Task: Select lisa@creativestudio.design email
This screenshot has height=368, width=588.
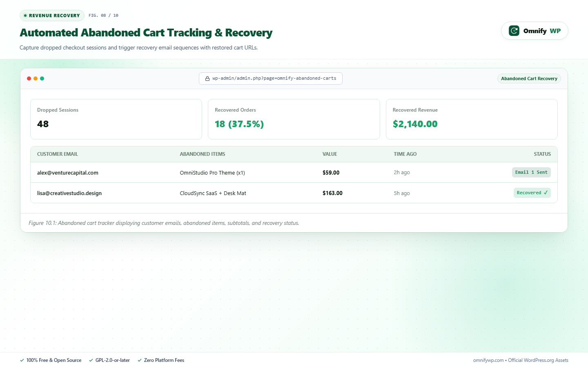Action: tap(69, 193)
